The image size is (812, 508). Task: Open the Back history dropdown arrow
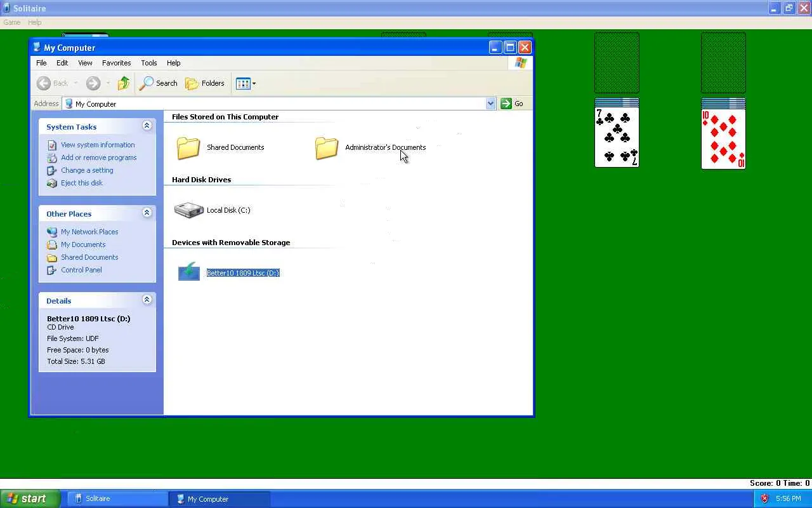click(75, 83)
